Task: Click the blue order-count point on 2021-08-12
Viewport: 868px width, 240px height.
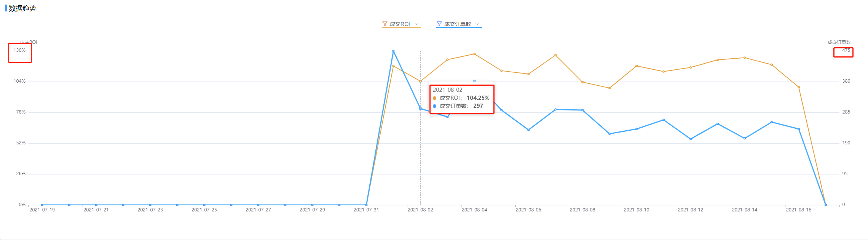Action: tap(691, 139)
